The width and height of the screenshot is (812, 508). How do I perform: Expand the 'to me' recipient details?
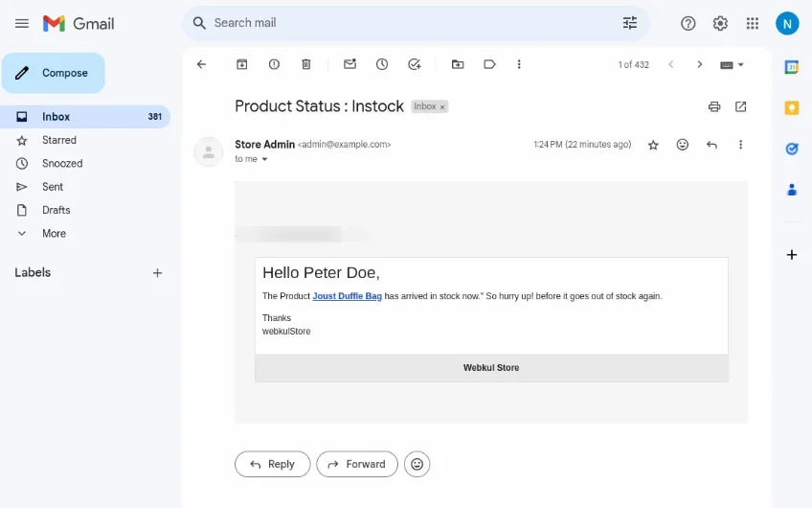coord(265,159)
